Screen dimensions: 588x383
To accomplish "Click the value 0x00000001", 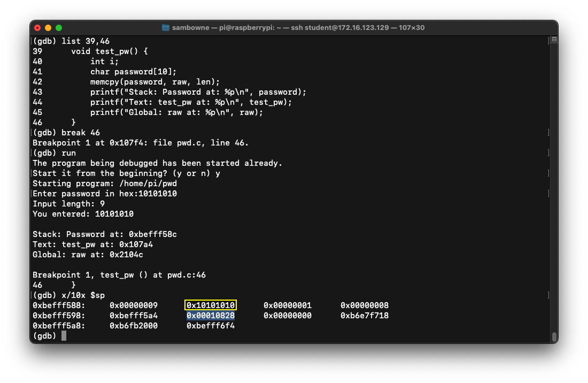I will click(288, 305).
